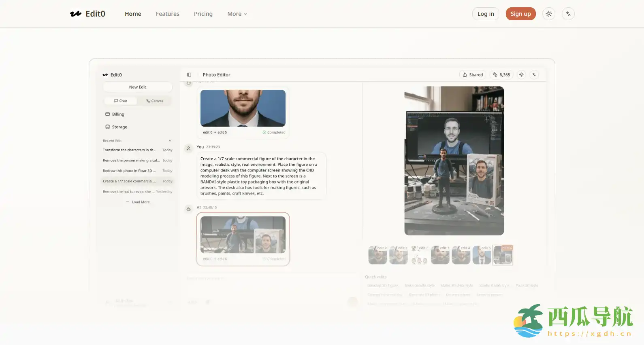The image size is (644, 345).
Task: Click the Edit0 logo in the header
Action: [x=87, y=14]
